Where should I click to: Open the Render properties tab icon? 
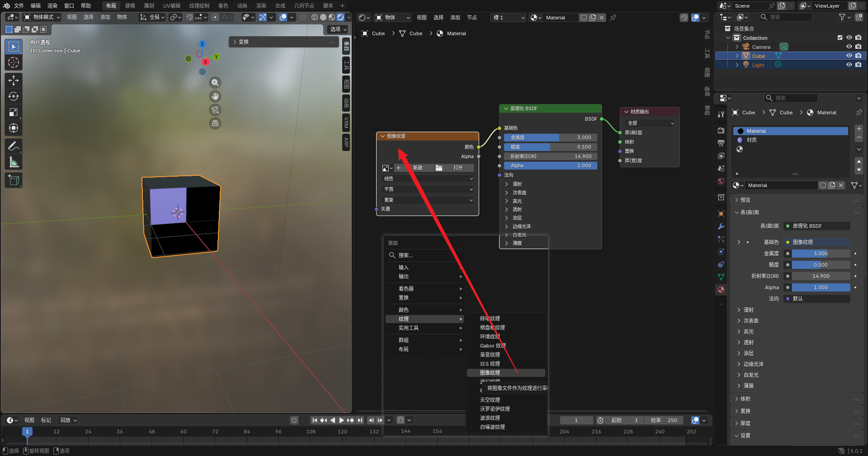pyautogui.click(x=721, y=130)
